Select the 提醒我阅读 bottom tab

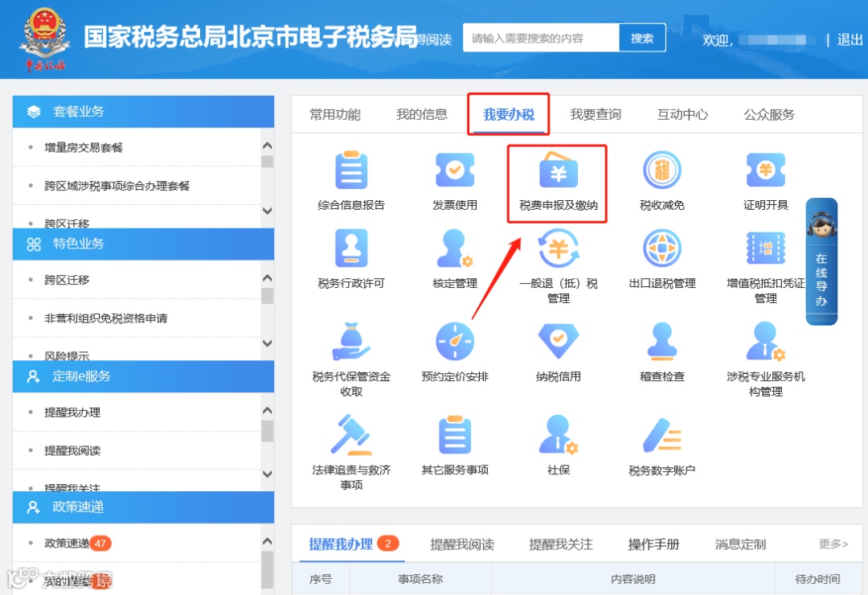tap(462, 544)
